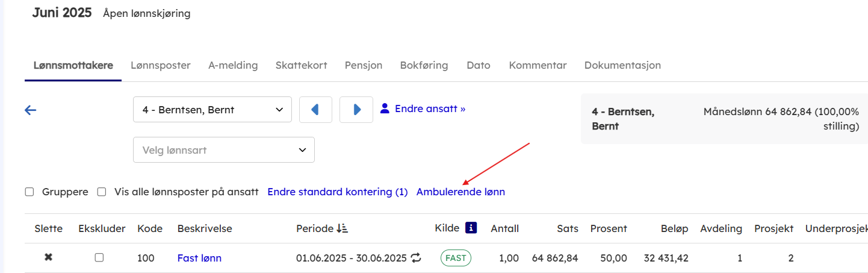Open the A-melding tab
This screenshot has height=273, width=868.
click(233, 65)
